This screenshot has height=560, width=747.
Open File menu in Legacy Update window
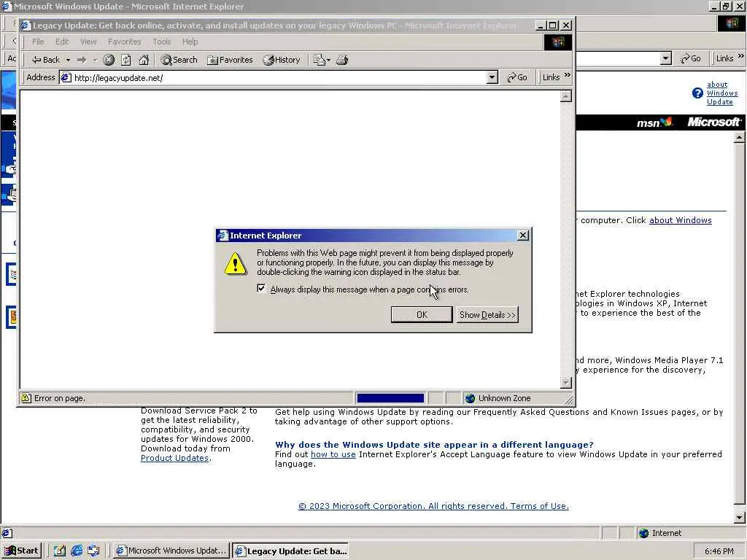(38, 42)
